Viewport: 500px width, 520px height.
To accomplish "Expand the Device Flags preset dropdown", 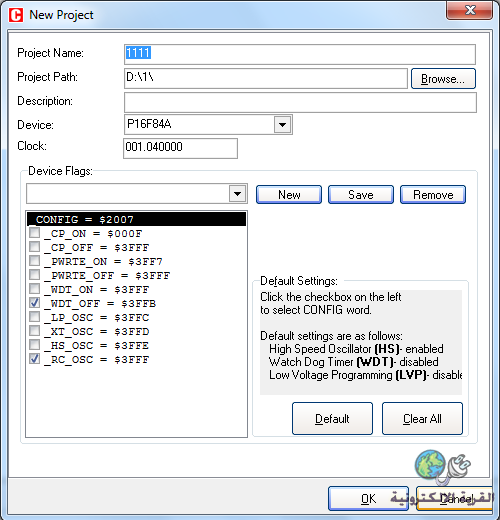I will tap(237, 193).
